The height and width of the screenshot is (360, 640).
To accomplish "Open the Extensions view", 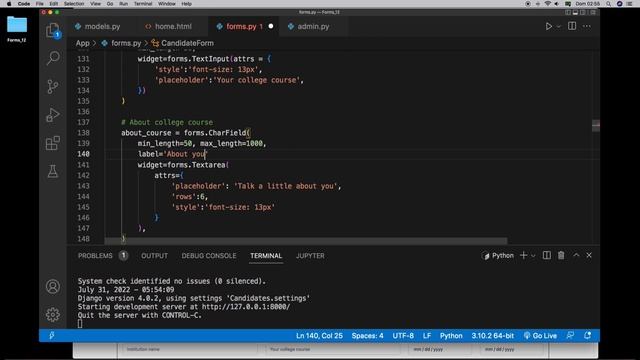I will 53,143.
